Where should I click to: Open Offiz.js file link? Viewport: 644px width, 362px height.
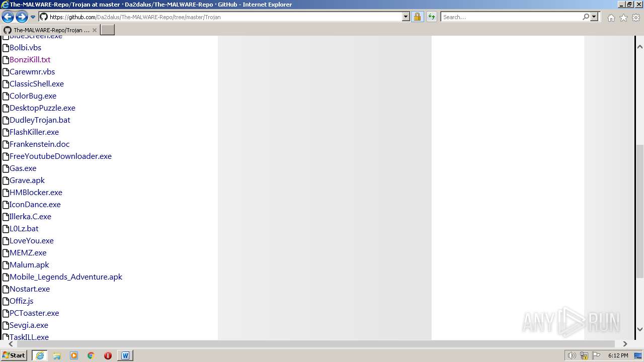coord(21,301)
